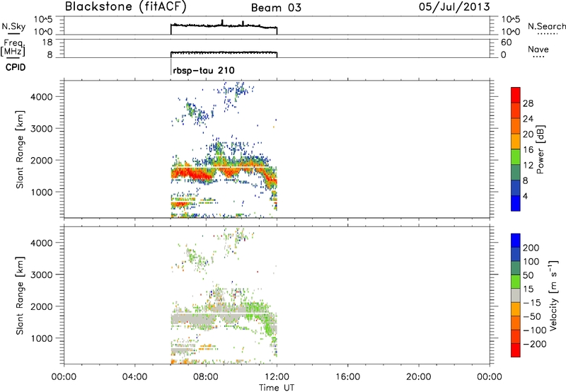Screen dimensions: 566x392
Task: Select the "rbsp-tau 210" control program text
Action: point(204,70)
